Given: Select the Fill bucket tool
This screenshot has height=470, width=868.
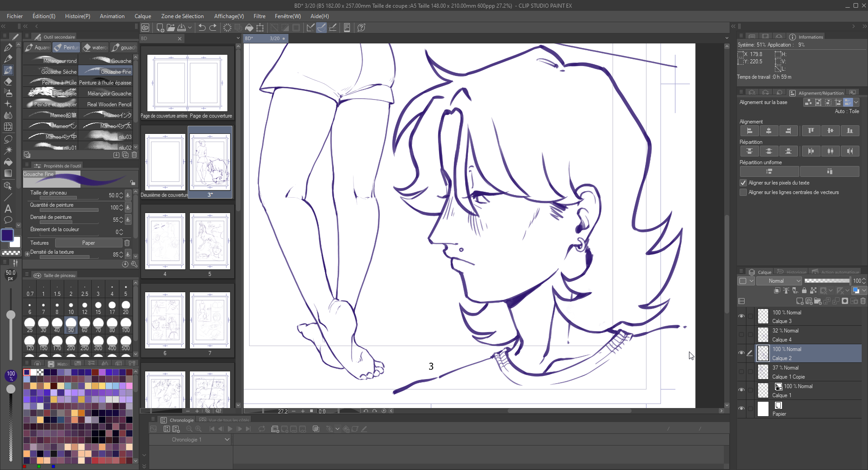Looking at the screenshot, I should [x=8, y=162].
